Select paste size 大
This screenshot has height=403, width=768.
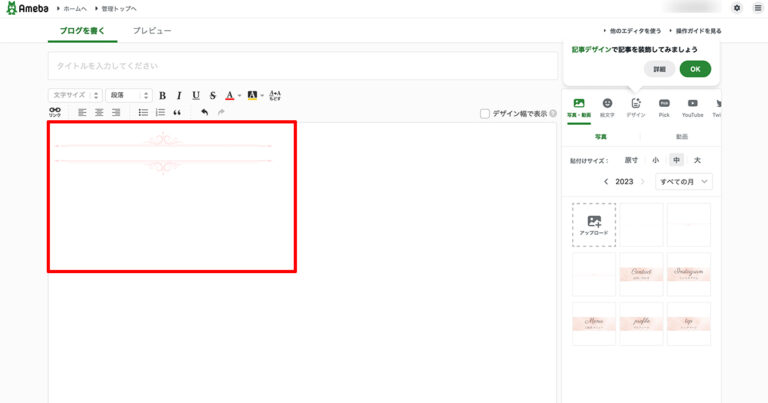pyautogui.click(x=697, y=160)
